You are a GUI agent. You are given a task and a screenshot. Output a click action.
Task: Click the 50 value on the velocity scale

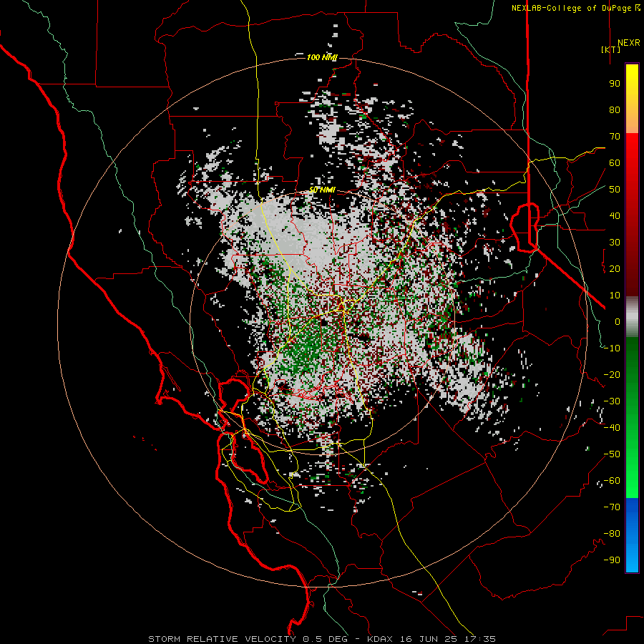pyautogui.click(x=615, y=190)
